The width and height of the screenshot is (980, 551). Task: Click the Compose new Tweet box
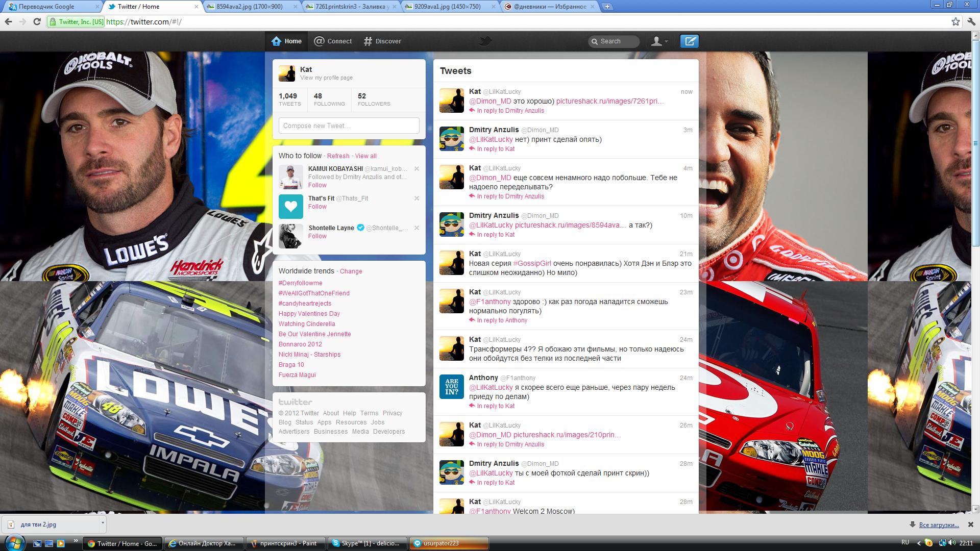349,126
